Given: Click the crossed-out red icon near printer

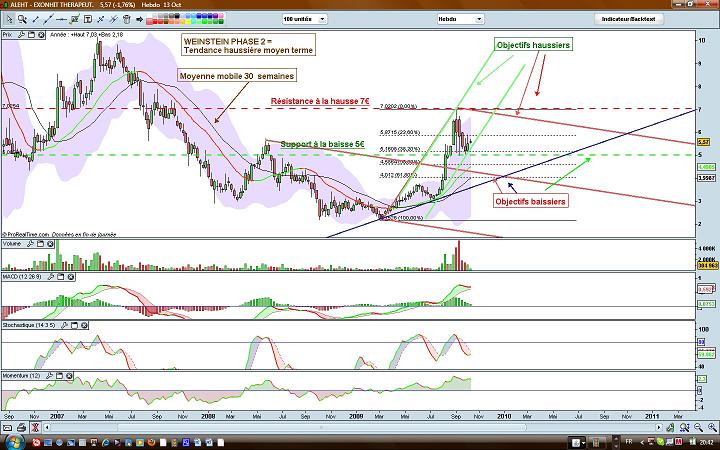Looking at the screenshot, I should coord(35,428).
